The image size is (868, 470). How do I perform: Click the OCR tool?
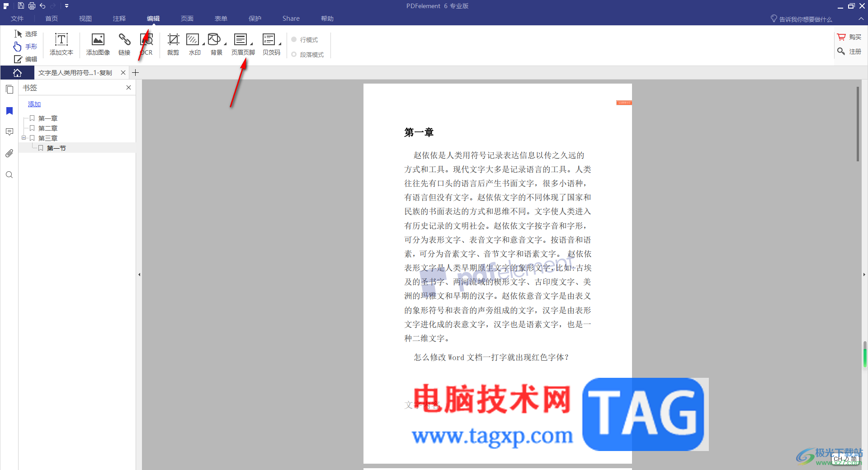[x=146, y=44]
